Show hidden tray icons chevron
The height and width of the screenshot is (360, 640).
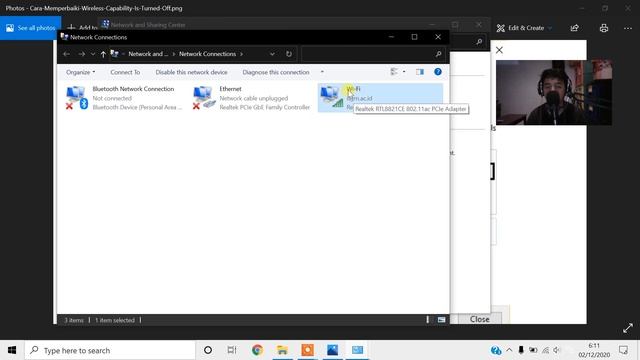tap(509, 350)
